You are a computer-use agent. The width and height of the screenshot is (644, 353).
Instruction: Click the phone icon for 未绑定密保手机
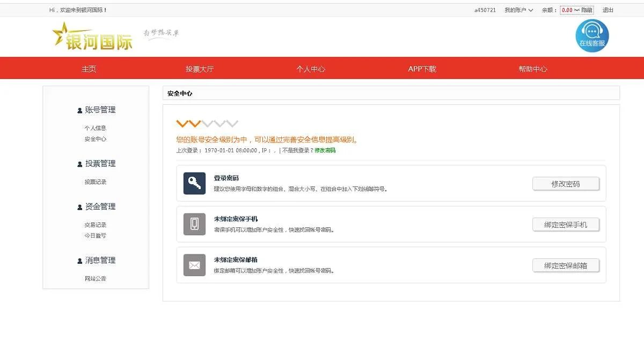point(194,224)
